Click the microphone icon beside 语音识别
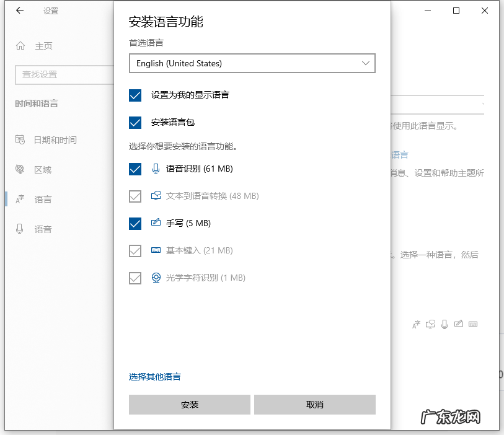 (156, 169)
